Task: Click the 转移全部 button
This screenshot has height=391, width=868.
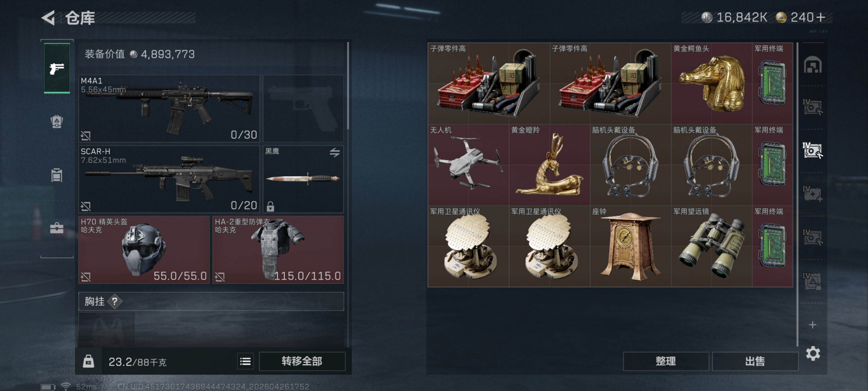Action: [302, 361]
